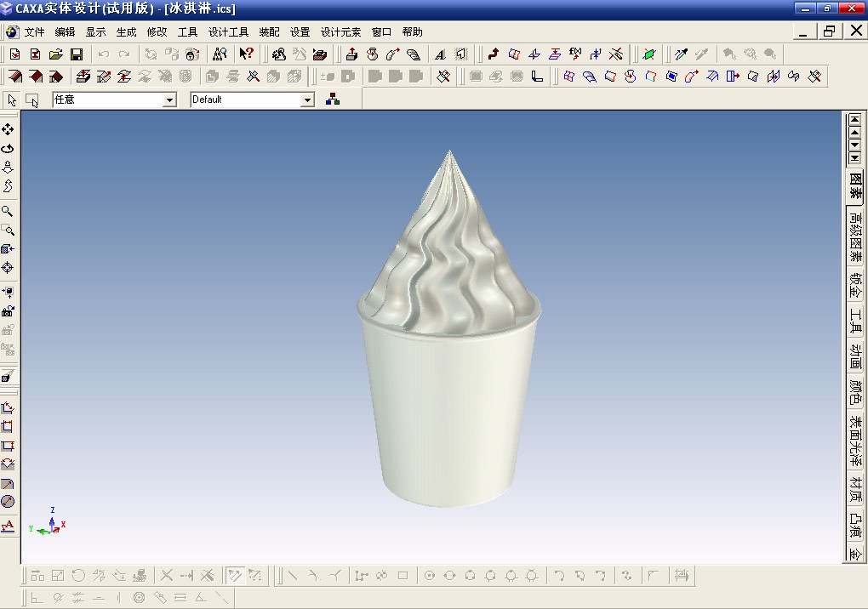Click the pan camera four-arrow icon
The height and width of the screenshot is (609, 868).
coord(8,129)
